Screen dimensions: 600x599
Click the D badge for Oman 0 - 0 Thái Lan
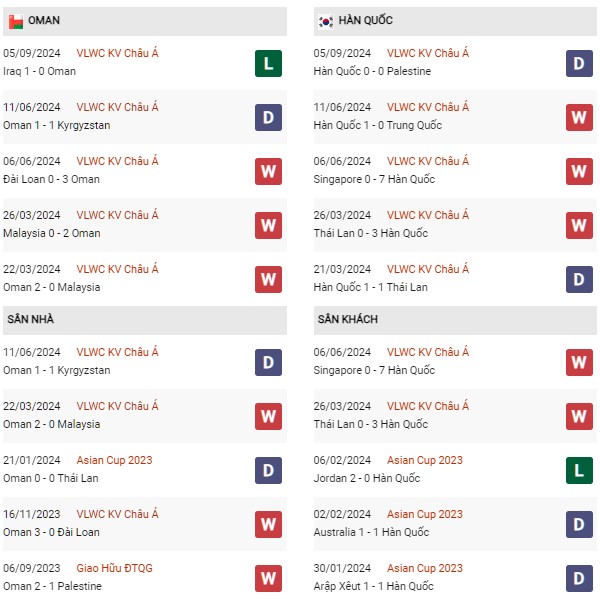pyautogui.click(x=268, y=470)
